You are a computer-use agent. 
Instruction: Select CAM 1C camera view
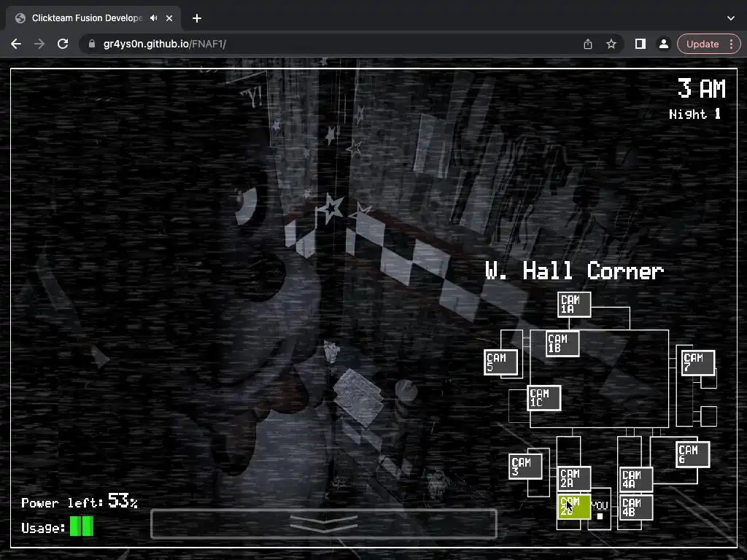click(x=544, y=398)
